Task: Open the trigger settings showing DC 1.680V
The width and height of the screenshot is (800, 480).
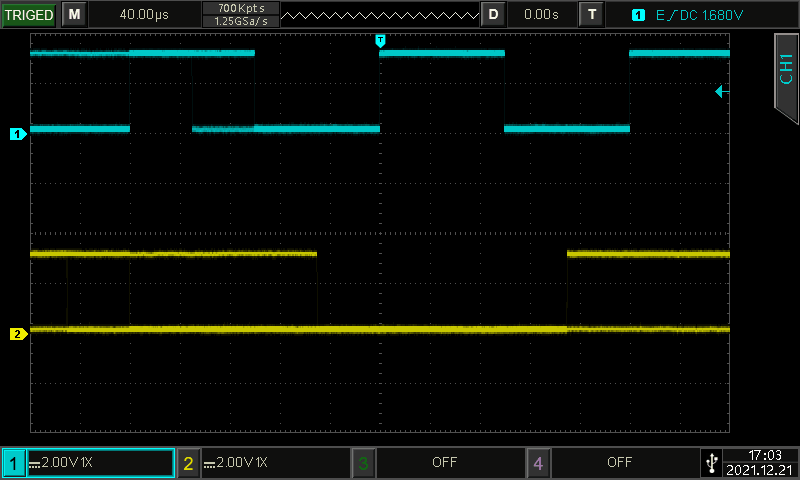Action: 690,15
